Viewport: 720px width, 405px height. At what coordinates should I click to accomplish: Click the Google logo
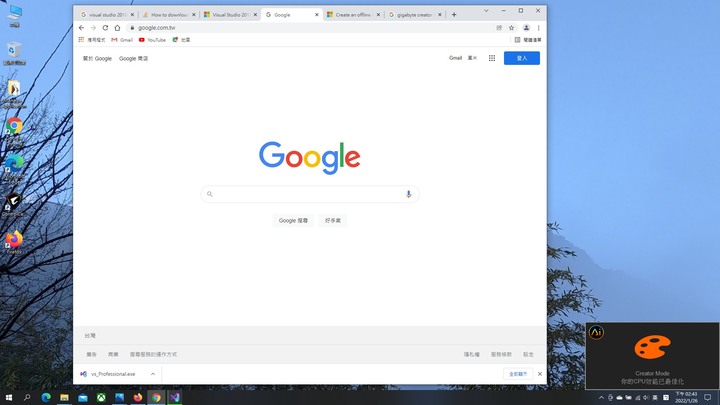click(309, 158)
